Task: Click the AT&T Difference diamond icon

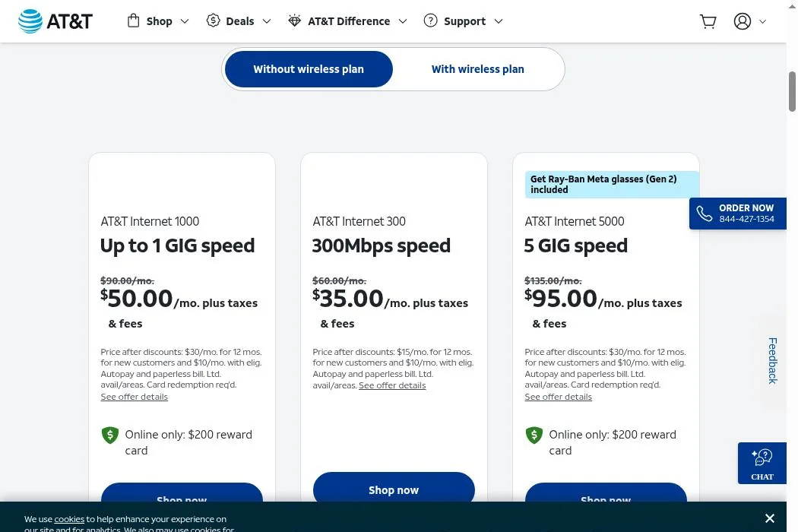Action: point(294,21)
